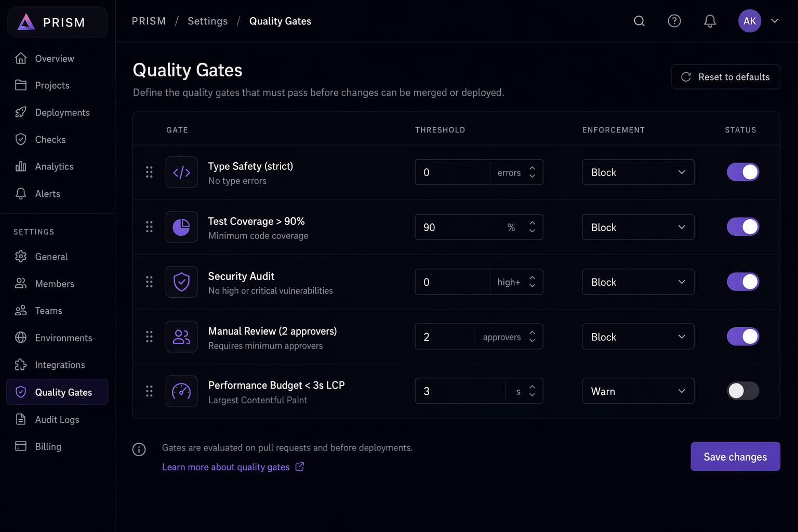Click the Integrations puzzle icon
The image size is (798, 532).
coord(21,365)
